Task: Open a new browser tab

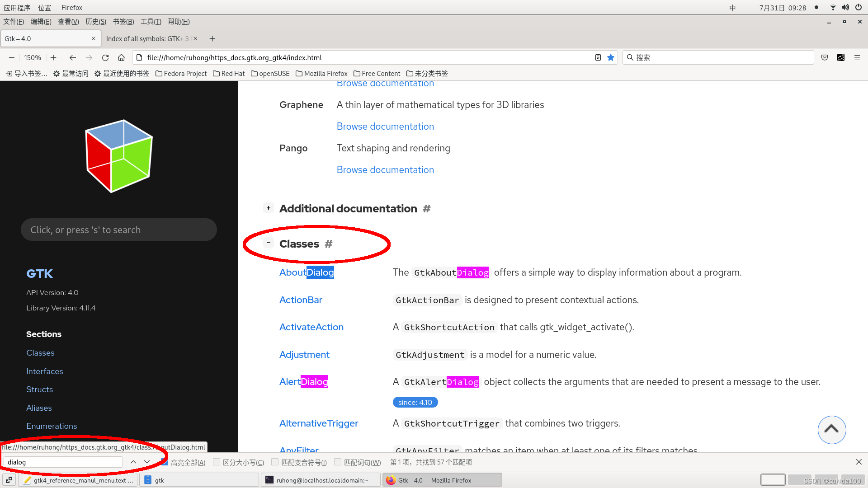Action: [x=212, y=38]
